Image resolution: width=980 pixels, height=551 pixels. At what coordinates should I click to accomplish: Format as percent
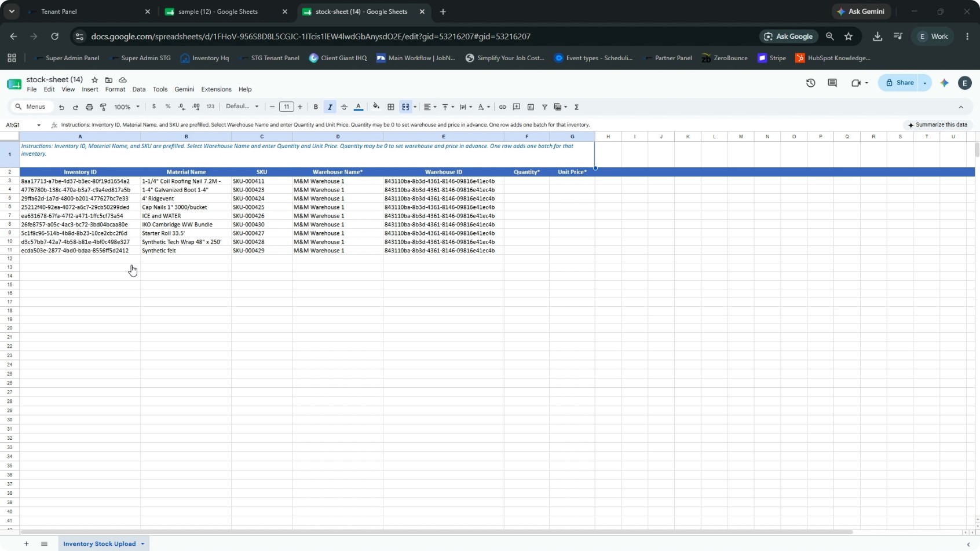[168, 106]
